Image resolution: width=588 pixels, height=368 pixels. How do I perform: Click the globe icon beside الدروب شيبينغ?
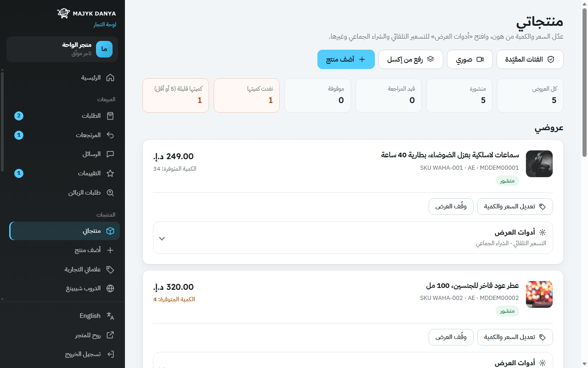click(110, 288)
